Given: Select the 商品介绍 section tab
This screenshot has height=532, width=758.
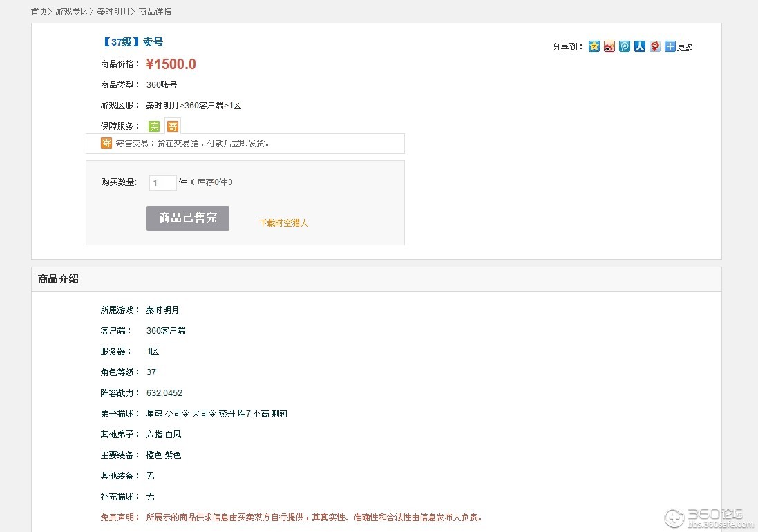Looking at the screenshot, I should pyautogui.click(x=58, y=279).
